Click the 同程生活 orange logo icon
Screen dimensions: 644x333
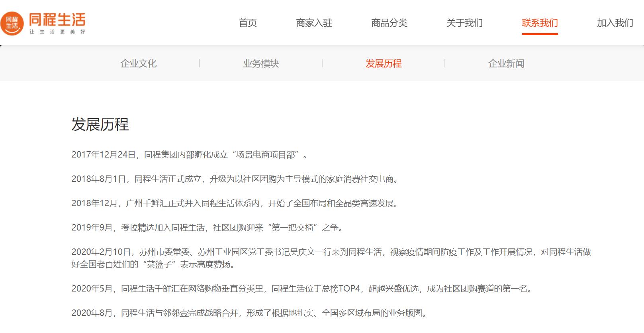coord(12,23)
